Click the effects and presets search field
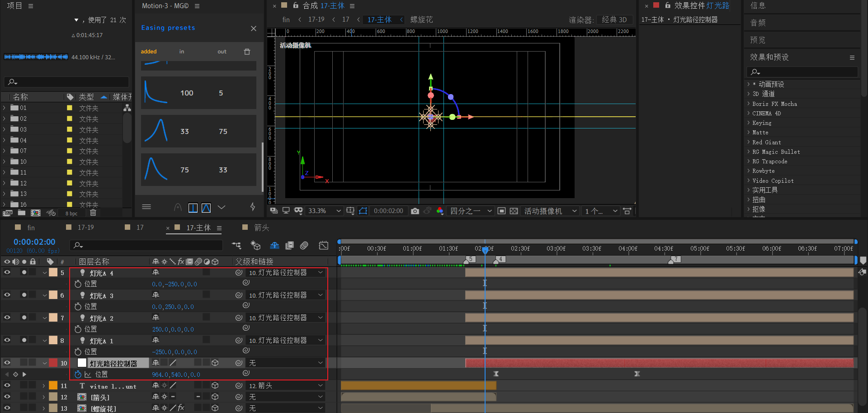 pos(802,72)
